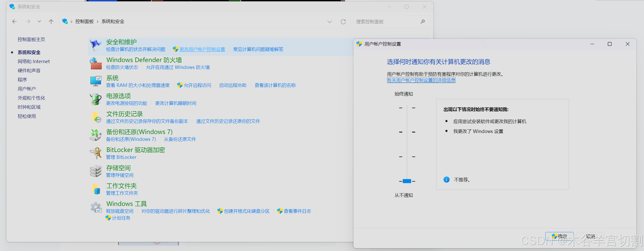This screenshot has width=644, height=251.
Task: Open Windows Defender 防火墙 heading
Action: click(144, 60)
